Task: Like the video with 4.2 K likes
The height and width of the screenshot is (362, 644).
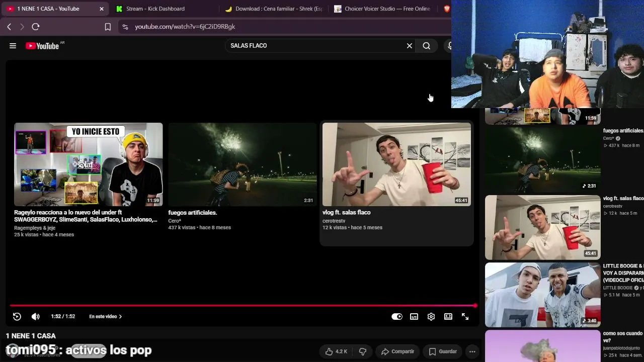Action: 336,351
